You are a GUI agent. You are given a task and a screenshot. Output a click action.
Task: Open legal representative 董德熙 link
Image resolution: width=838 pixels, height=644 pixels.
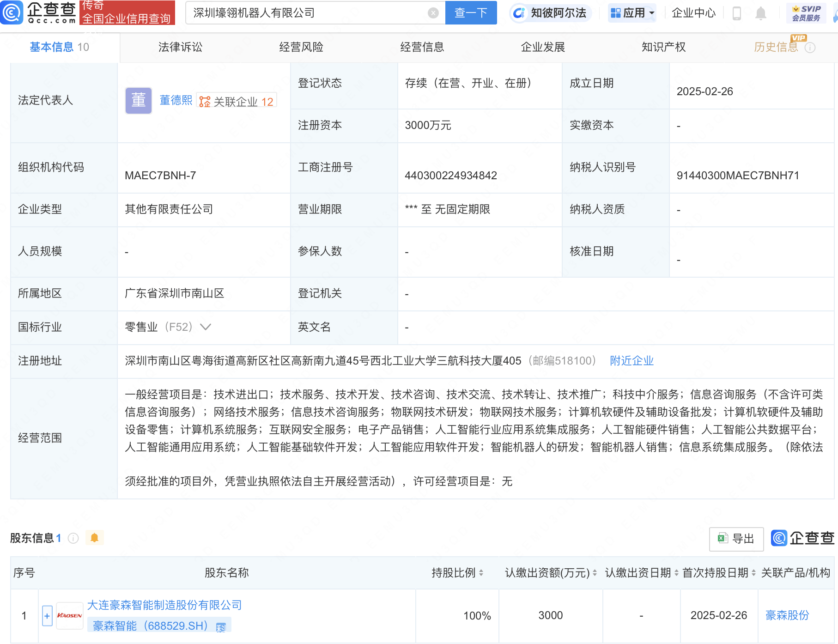[x=176, y=100]
